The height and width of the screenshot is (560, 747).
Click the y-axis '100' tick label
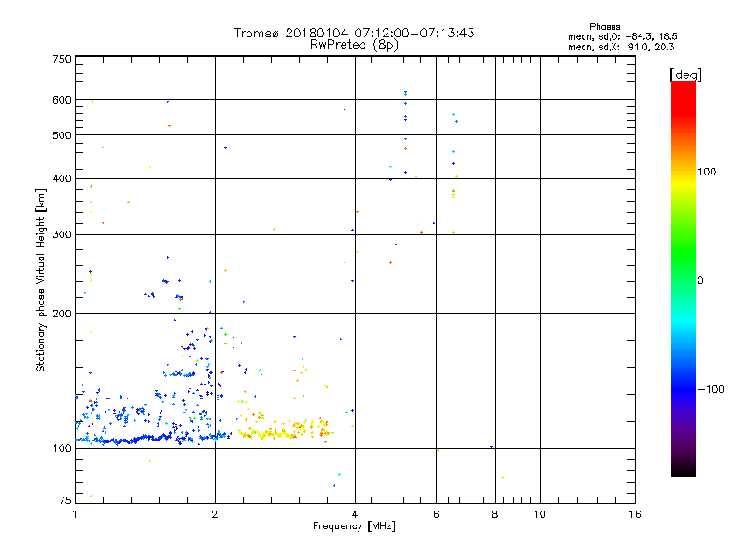(62, 449)
